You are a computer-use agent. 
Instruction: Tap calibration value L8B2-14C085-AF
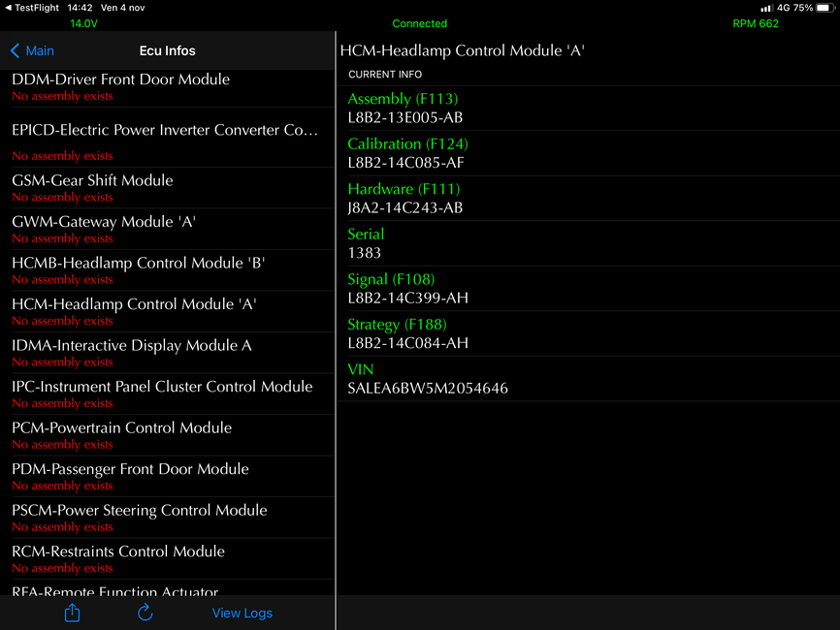pos(406,163)
